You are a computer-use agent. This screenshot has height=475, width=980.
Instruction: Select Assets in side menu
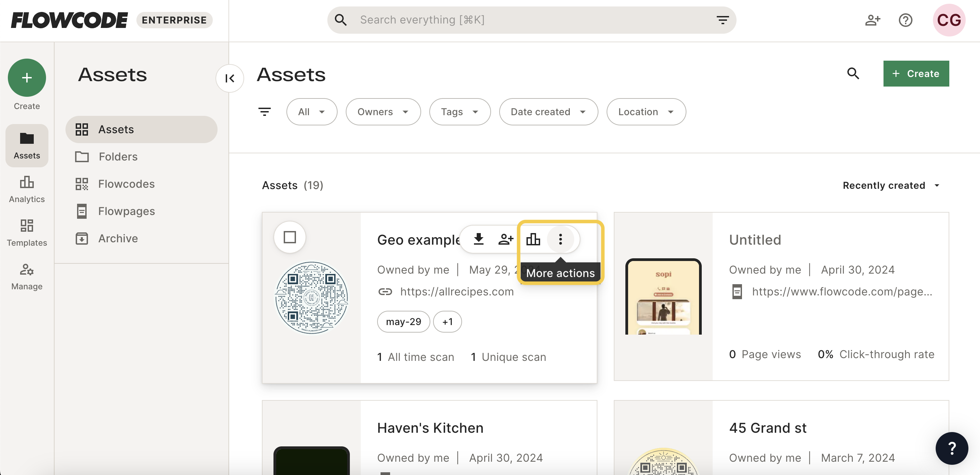pos(142,129)
